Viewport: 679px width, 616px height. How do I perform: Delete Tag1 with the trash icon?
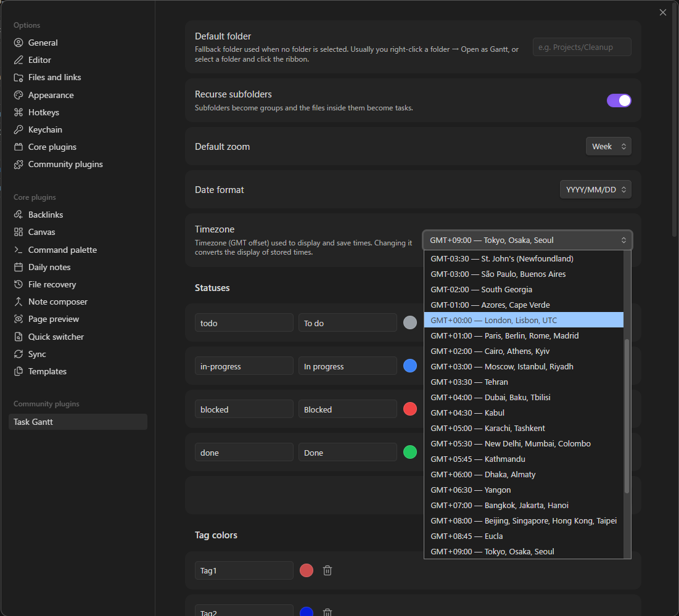click(x=327, y=570)
